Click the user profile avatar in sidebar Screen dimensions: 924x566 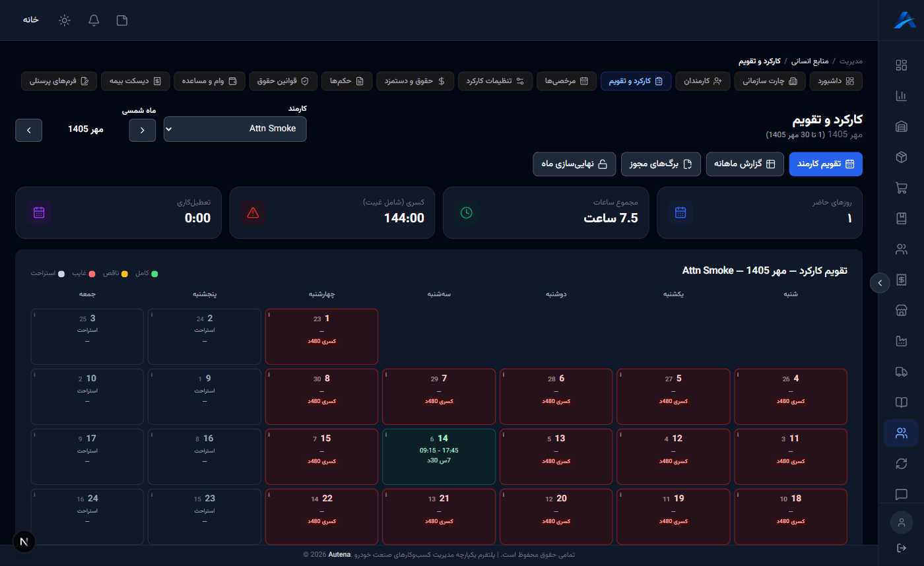click(901, 522)
